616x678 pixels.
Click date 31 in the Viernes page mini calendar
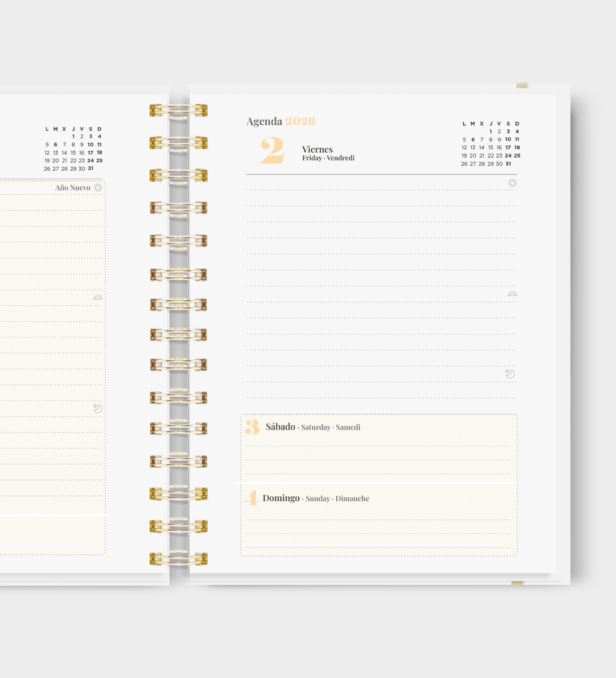coord(508,164)
